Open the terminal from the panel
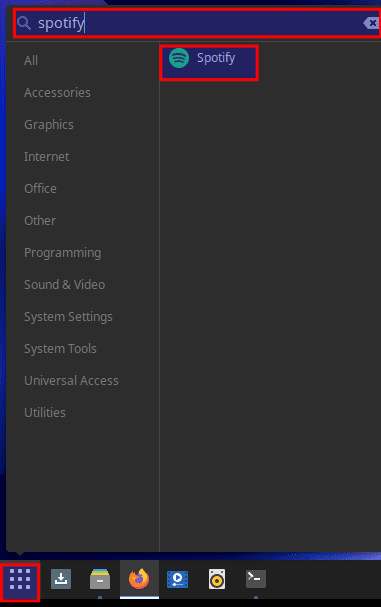 pos(256,579)
